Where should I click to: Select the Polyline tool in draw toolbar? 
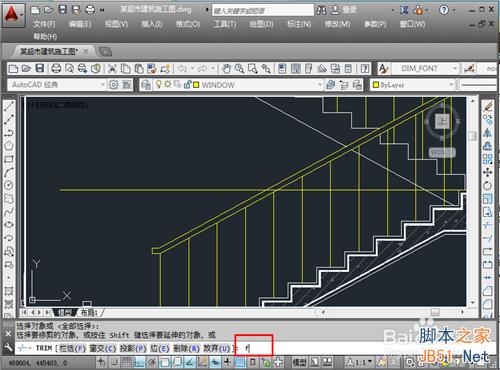(9, 133)
